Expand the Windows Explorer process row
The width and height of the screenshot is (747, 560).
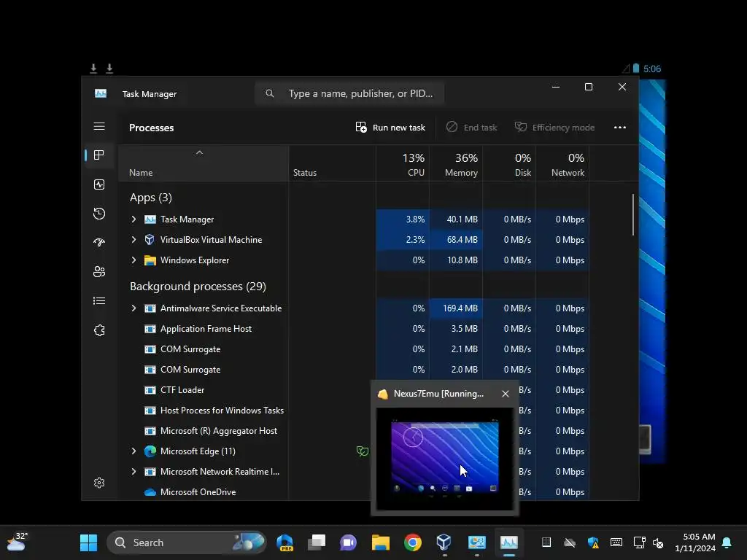[134, 260]
